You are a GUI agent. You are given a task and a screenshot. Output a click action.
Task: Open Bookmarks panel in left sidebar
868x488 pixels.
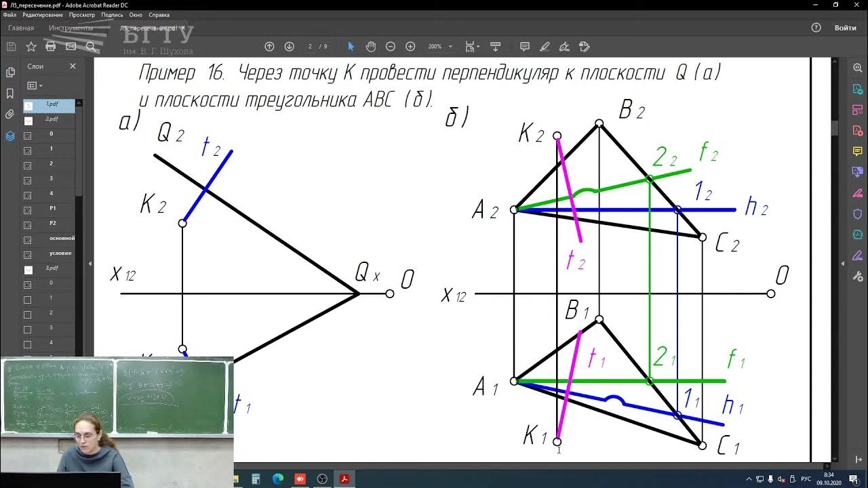tap(10, 94)
